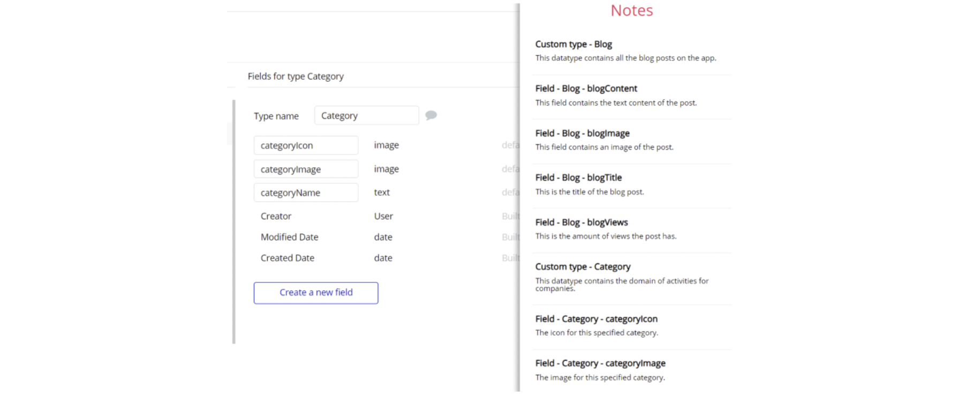Click the Type name field containing Category
This screenshot has width=980, height=398.
(x=366, y=116)
